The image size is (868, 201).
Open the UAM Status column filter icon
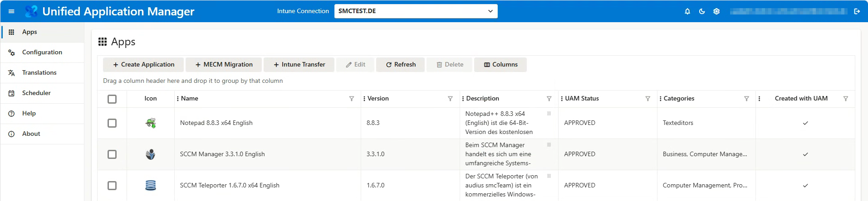click(648, 99)
